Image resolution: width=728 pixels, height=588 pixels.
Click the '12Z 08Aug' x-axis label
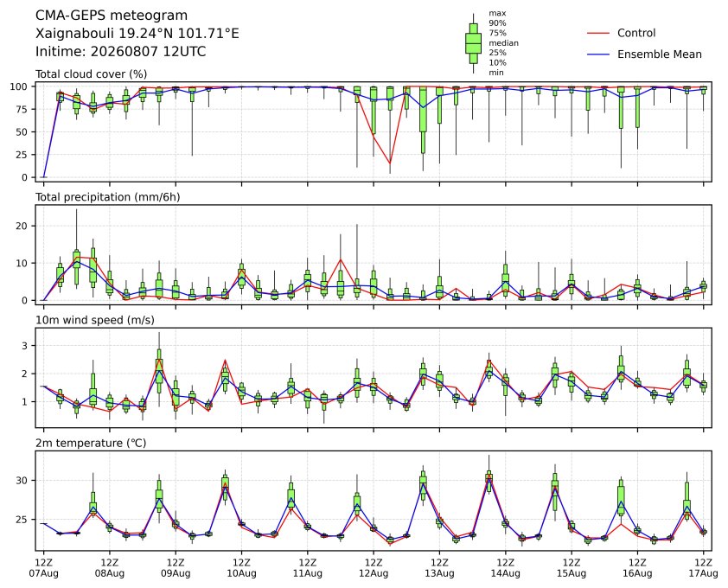110,568
